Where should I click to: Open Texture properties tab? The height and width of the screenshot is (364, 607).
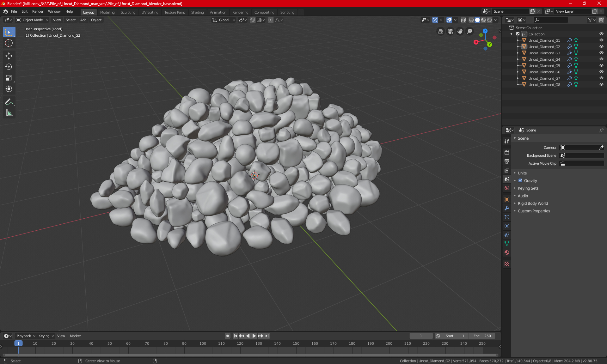pyautogui.click(x=507, y=264)
